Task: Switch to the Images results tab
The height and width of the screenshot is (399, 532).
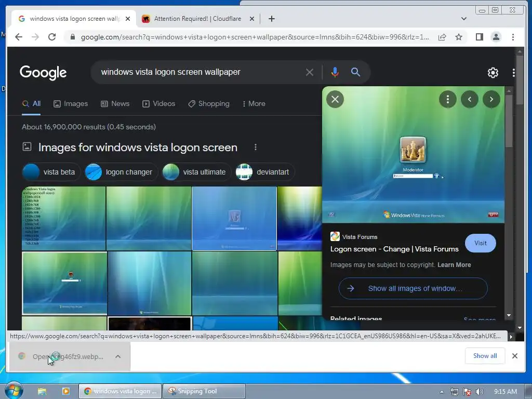Action: coord(71,103)
